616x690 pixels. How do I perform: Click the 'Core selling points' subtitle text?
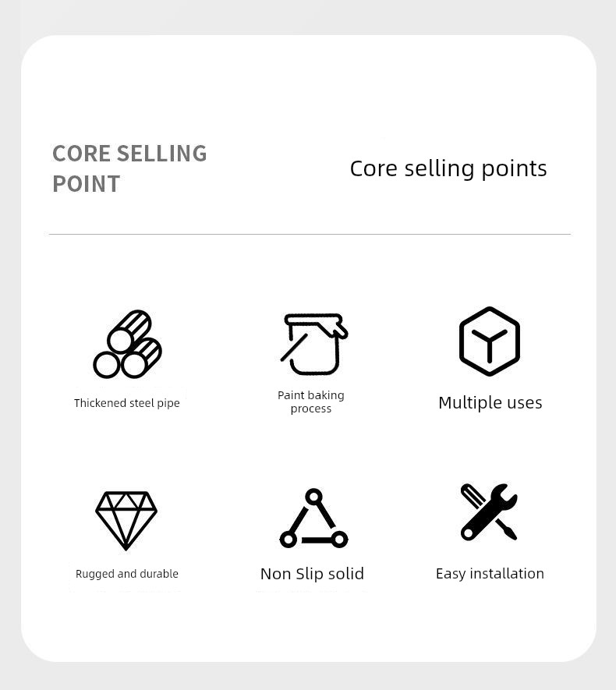point(448,168)
